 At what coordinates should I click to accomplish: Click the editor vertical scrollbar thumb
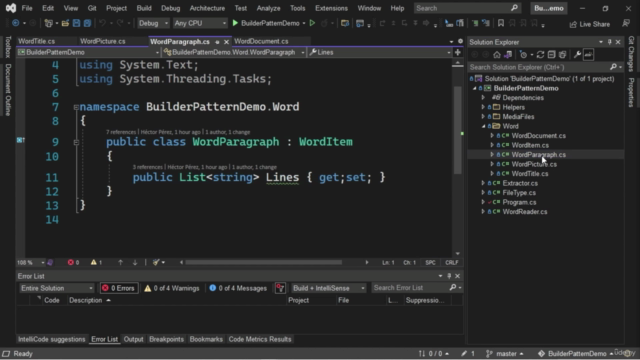click(x=457, y=129)
